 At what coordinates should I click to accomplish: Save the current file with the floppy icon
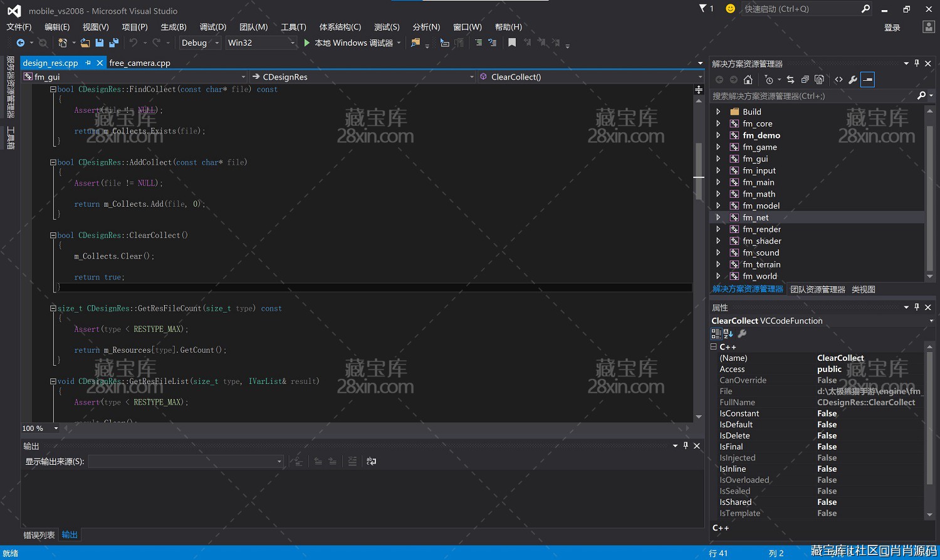(x=99, y=43)
